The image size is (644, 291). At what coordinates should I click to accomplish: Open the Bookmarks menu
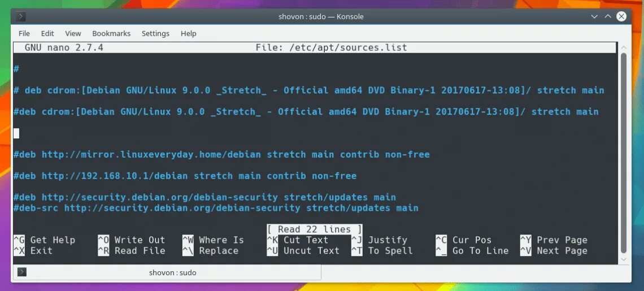(111, 34)
